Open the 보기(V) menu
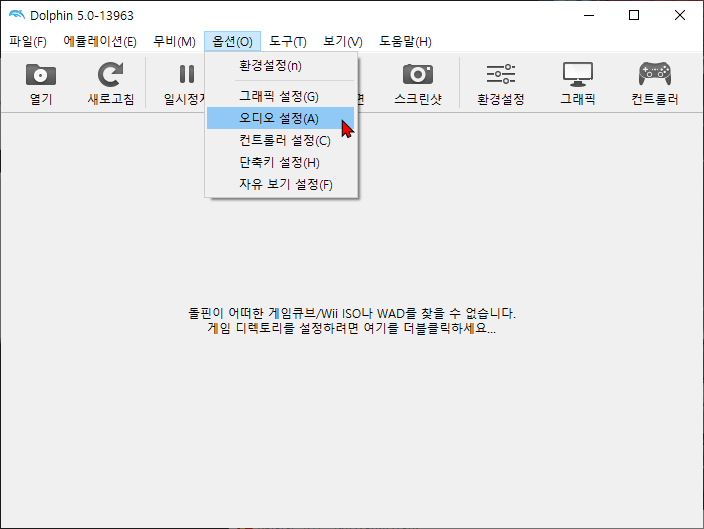Screen dimensions: 704x529 pyautogui.click(x=343, y=41)
